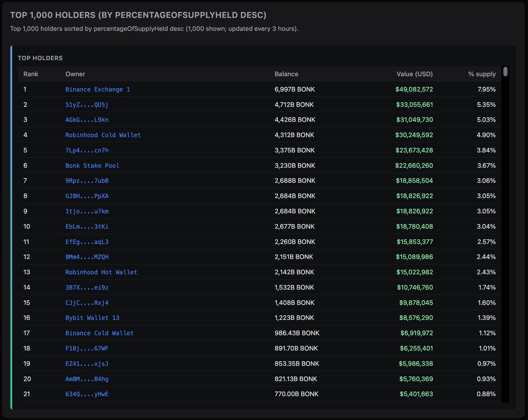Click the Owner column header

(75, 74)
